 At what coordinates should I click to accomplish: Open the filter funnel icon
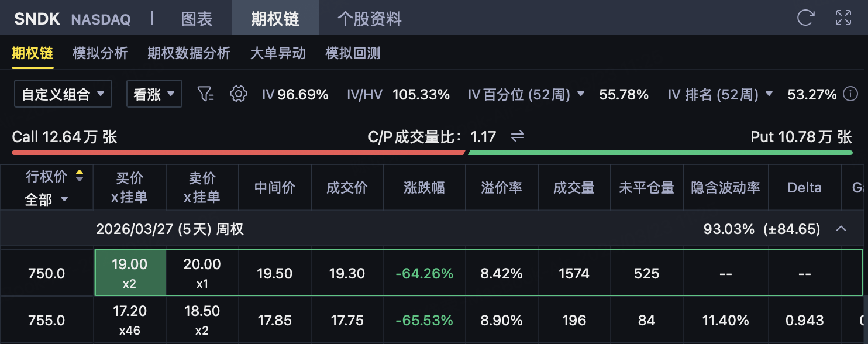click(x=205, y=94)
